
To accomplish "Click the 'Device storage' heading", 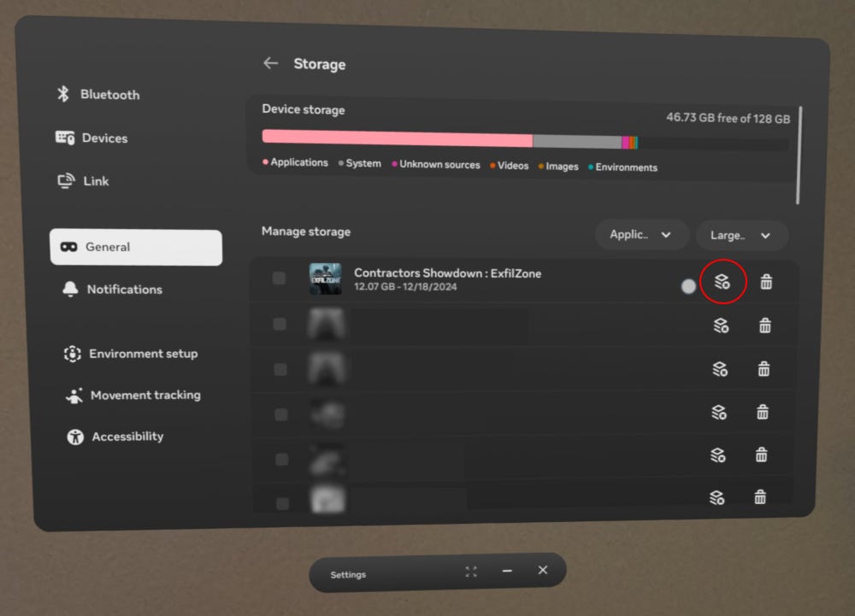I will [x=304, y=109].
